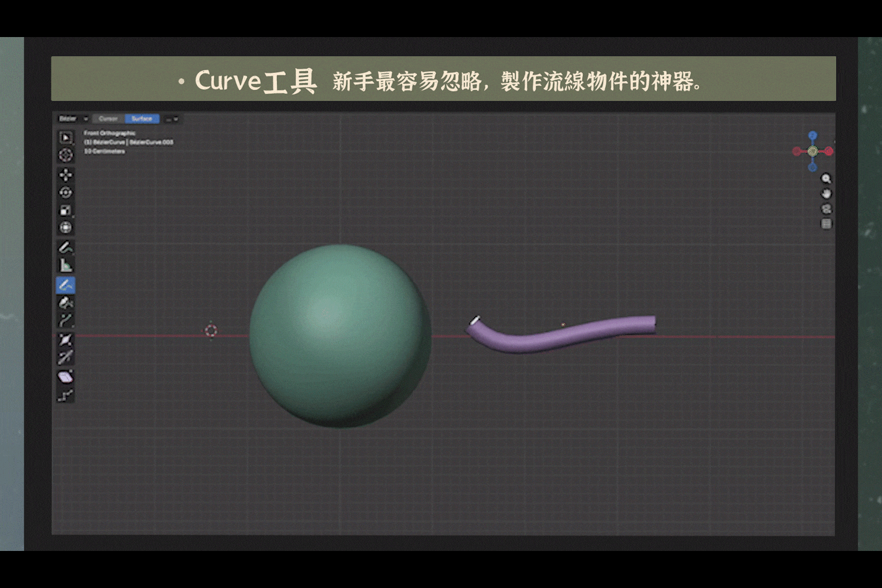Select the Shear tool
The width and height of the screenshot is (882, 588).
click(x=65, y=377)
